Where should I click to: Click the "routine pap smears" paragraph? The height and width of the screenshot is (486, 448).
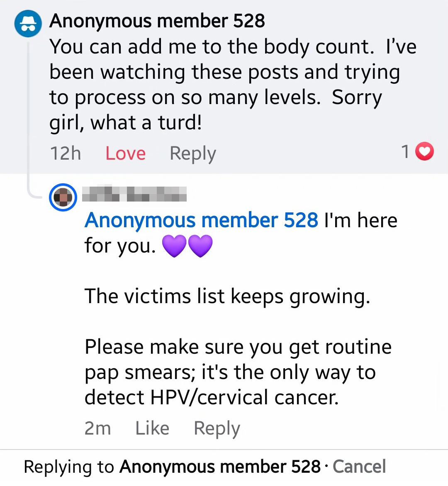pyautogui.click(x=238, y=372)
